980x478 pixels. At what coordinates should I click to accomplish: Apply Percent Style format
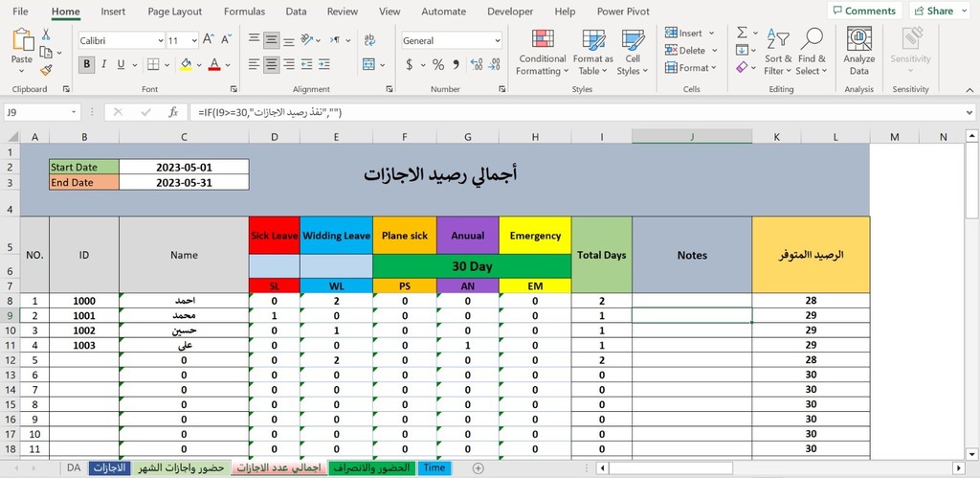tap(438, 64)
